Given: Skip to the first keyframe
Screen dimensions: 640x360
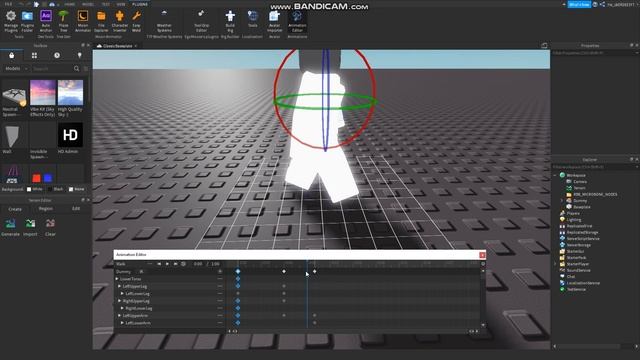Looking at the screenshot, I should (x=159, y=264).
